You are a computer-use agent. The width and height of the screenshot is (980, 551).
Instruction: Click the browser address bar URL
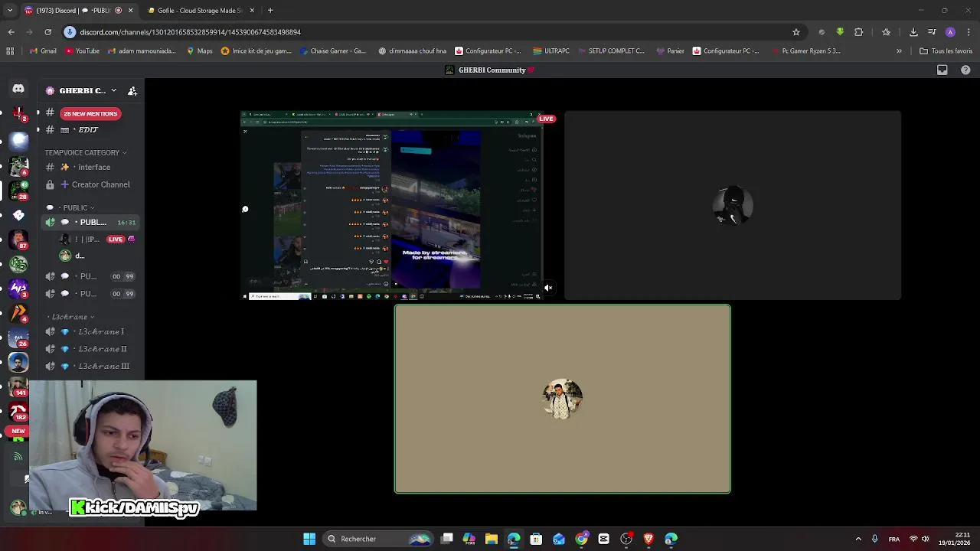tap(190, 32)
